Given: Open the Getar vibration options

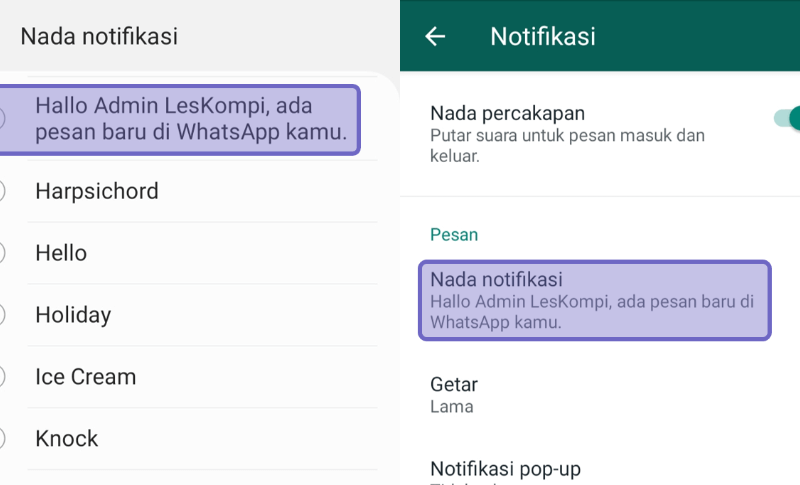Looking at the screenshot, I should click(x=600, y=395).
